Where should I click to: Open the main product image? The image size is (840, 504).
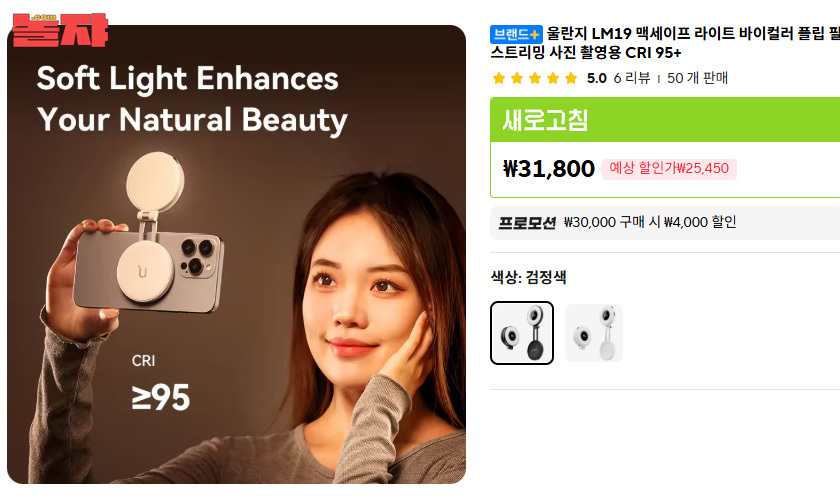click(236, 254)
